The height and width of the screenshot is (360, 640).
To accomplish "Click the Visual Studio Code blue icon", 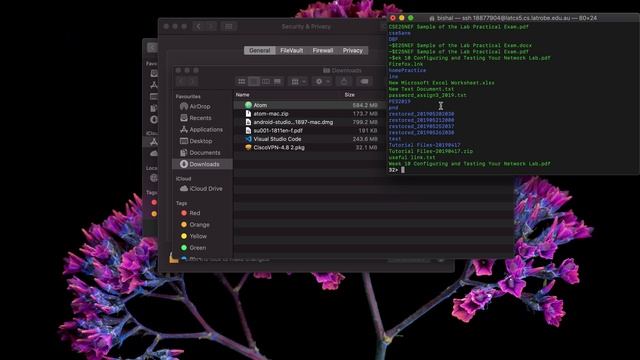I will coord(248,139).
